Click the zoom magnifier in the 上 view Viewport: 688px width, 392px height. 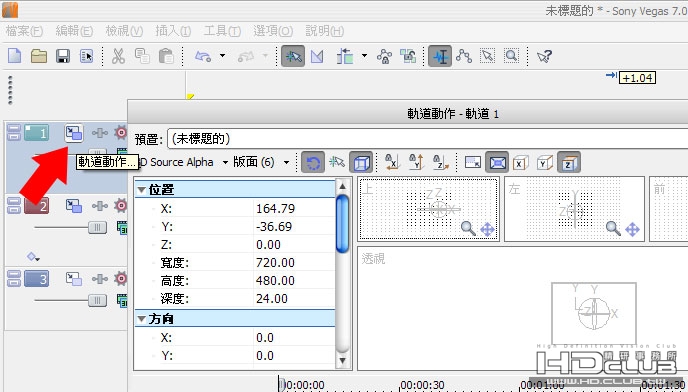pyautogui.click(x=468, y=229)
